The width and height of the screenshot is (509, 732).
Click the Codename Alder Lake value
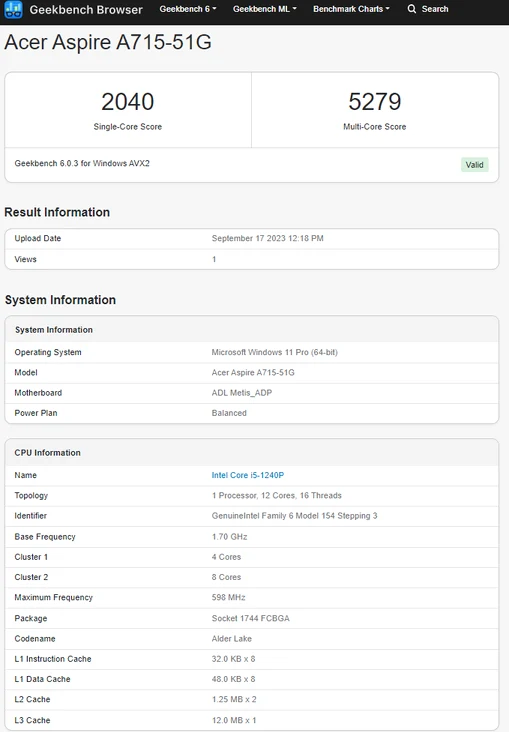[232, 639]
